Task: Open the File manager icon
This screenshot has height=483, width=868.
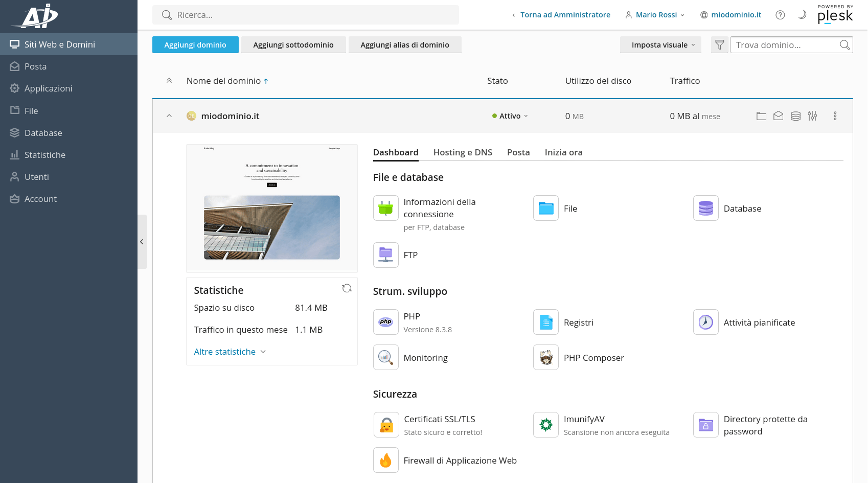Action: point(546,208)
